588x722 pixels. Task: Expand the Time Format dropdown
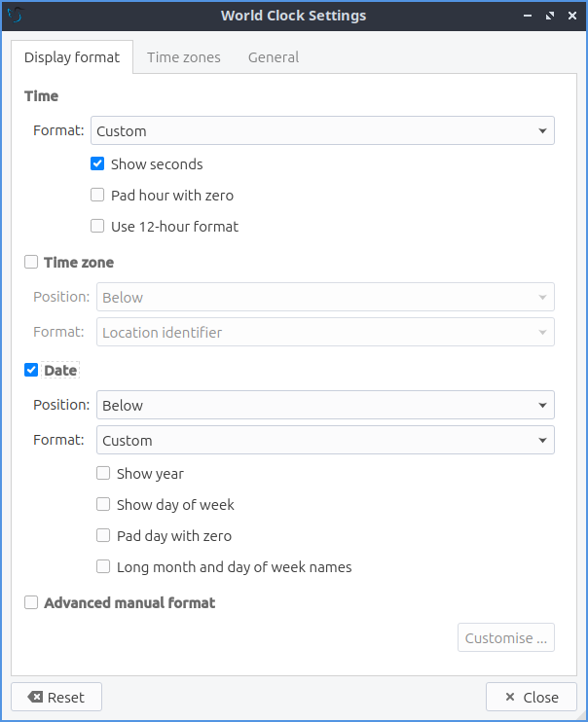[x=322, y=131]
